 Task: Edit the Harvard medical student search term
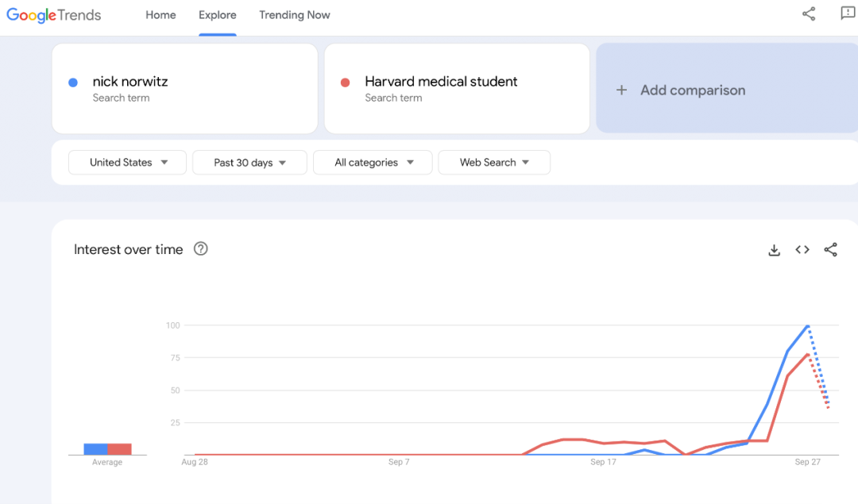click(x=441, y=82)
